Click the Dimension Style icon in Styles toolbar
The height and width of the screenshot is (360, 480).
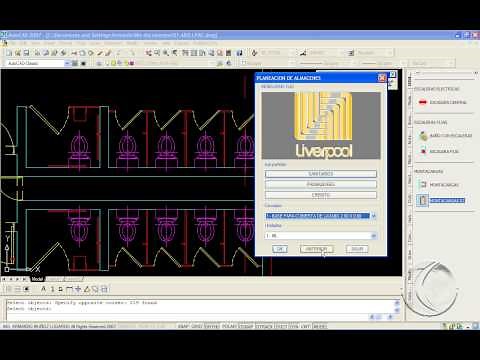[303, 53]
